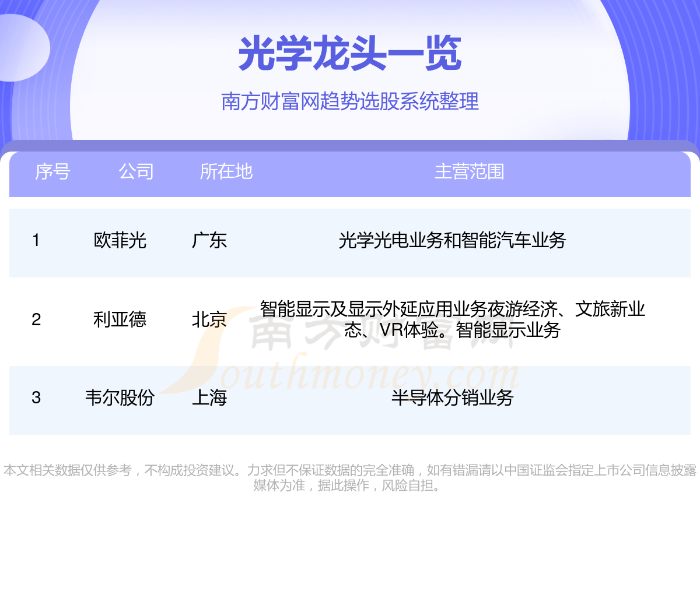The height and width of the screenshot is (612, 700).
Task: Click the title 光学龙头一览
Action: point(350,54)
